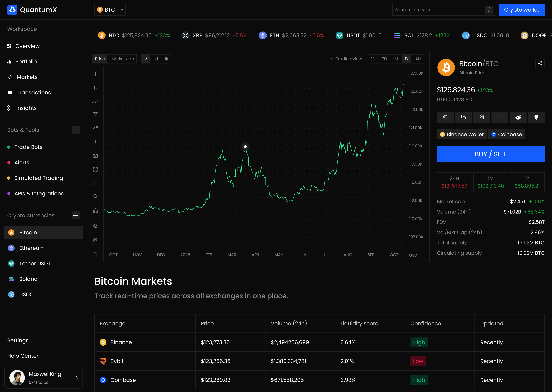The width and height of the screenshot is (552, 392).
Task: Click the fullscreen frame tool icon
Action: pyautogui.click(x=95, y=169)
